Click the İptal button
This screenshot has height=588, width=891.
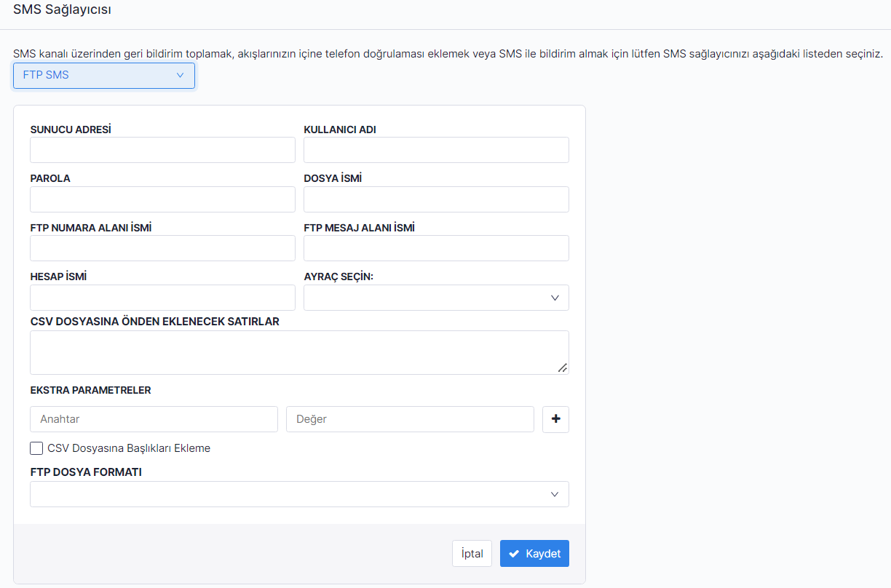pos(472,554)
